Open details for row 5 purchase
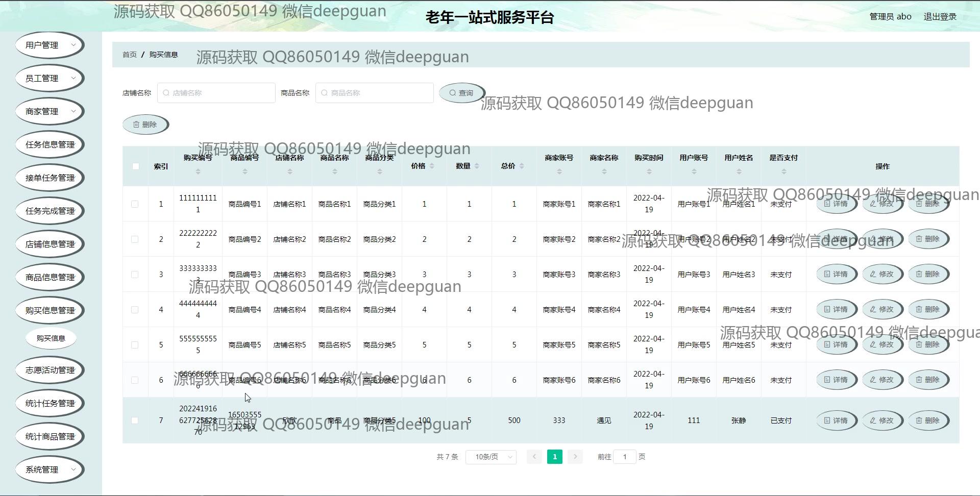 836,344
